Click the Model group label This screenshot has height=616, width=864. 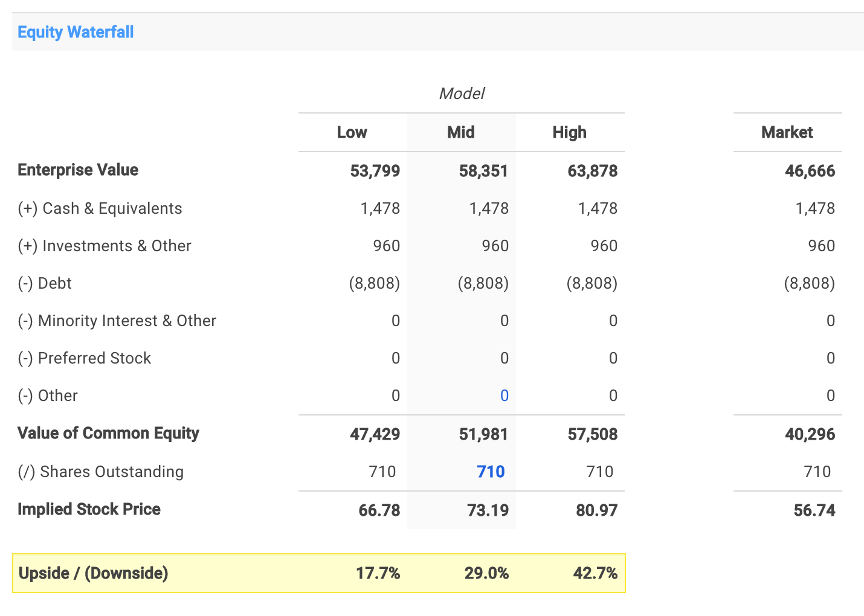pos(462,94)
